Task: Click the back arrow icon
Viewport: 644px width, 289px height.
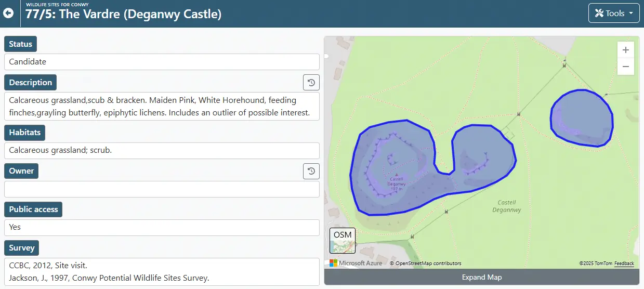Action: click(8, 13)
